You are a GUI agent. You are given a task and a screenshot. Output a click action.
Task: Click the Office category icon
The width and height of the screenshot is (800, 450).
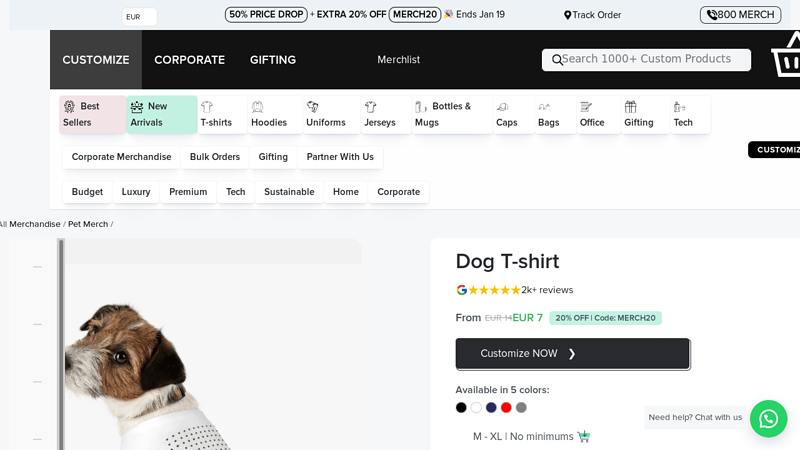(586, 107)
